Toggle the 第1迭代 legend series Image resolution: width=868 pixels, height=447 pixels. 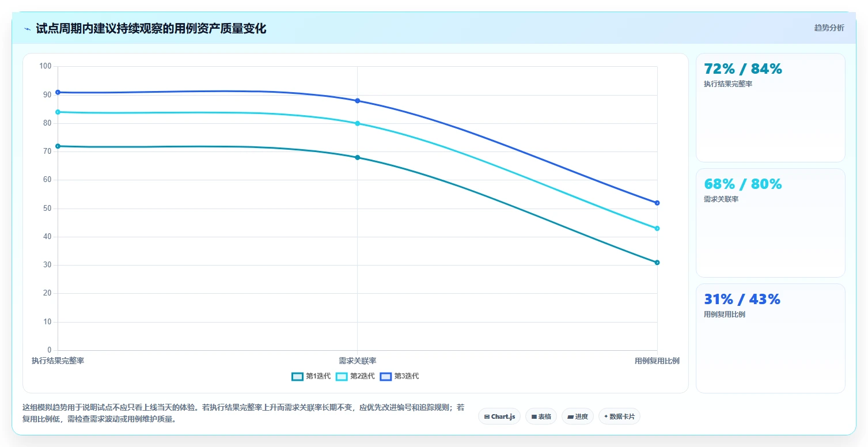(311, 376)
